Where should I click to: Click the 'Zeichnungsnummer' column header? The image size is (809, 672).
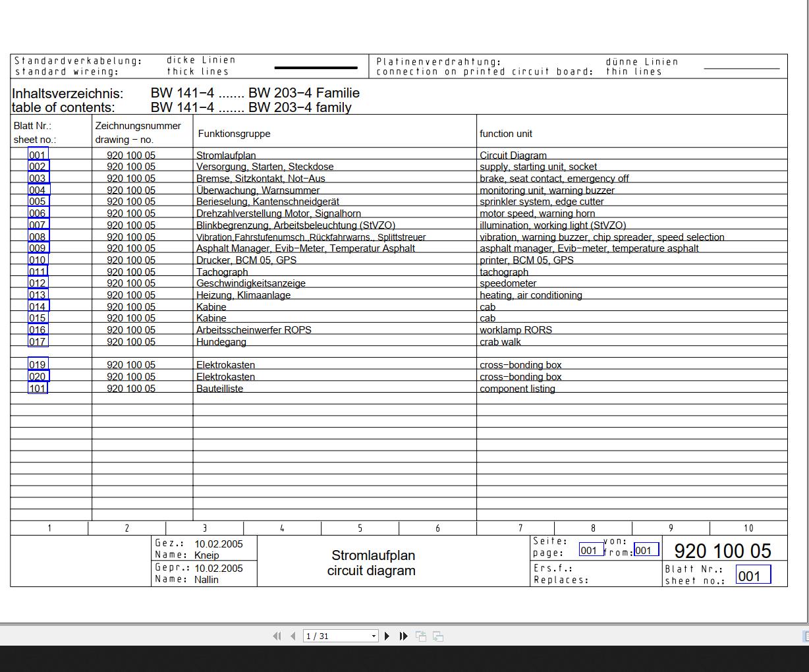click(x=138, y=126)
